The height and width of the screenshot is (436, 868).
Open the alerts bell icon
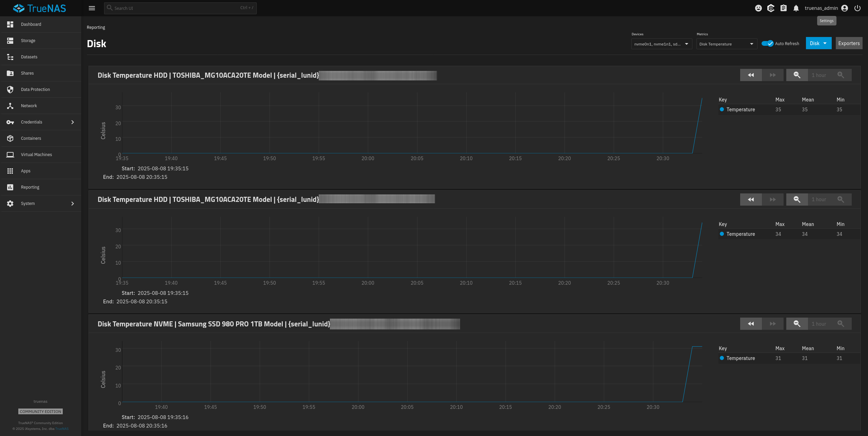tap(796, 8)
